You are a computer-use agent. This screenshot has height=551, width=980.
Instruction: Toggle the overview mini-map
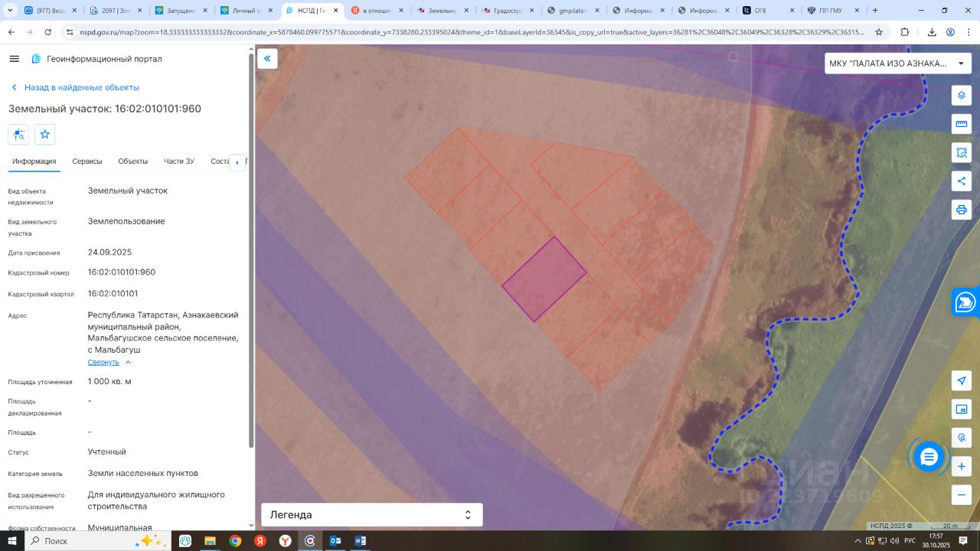click(962, 409)
